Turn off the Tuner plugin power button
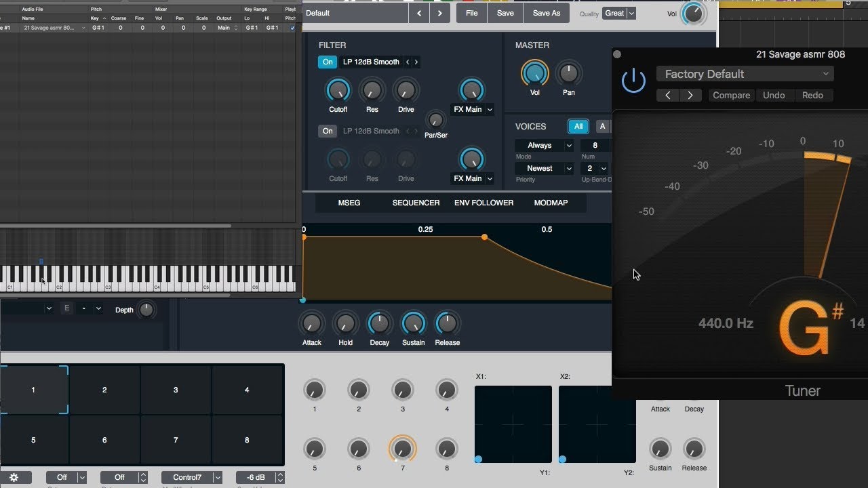Image resolution: width=868 pixels, height=488 pixels. click(633, 81)
